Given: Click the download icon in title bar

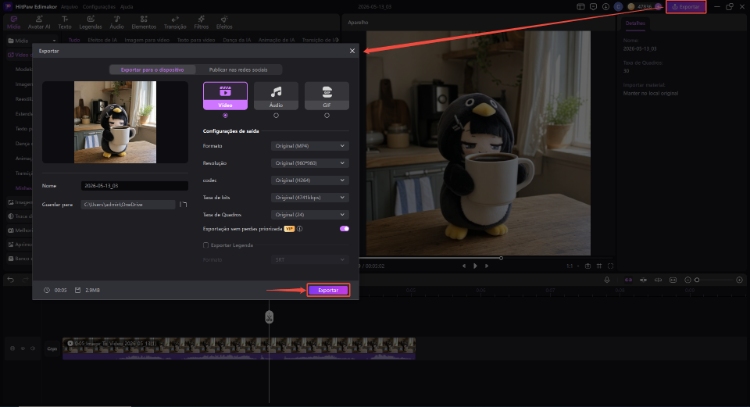Looking at the screenshot, I should click(x=606, y=7).
